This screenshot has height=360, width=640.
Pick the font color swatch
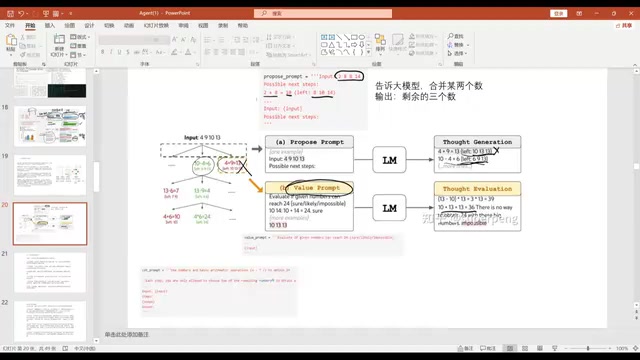coord(188,52)
